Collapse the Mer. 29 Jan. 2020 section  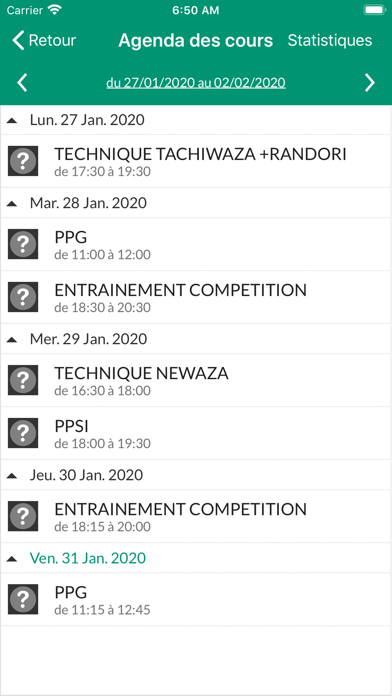tap(12, 340)
